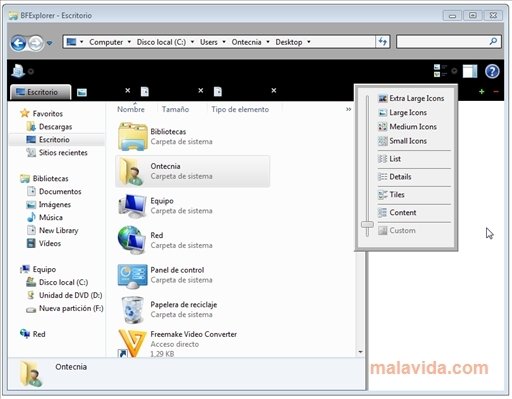Click the Forward navigation arrow

tap(36, 43)
